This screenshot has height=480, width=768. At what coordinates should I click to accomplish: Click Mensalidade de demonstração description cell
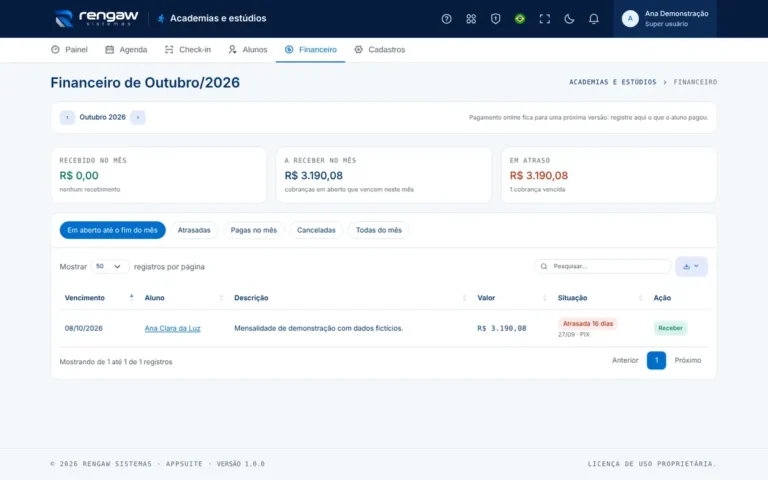click(x=318, y=328)
